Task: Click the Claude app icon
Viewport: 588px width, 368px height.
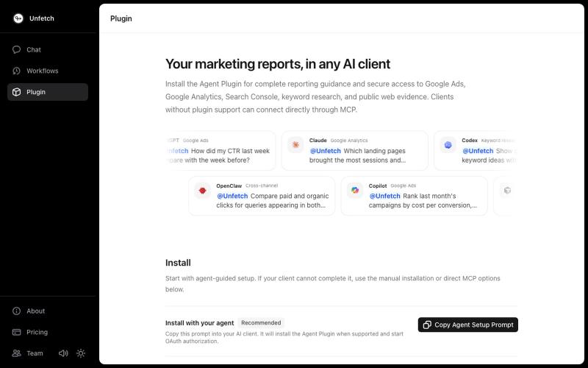Action: pyautogui.click(x=295, y=145)
